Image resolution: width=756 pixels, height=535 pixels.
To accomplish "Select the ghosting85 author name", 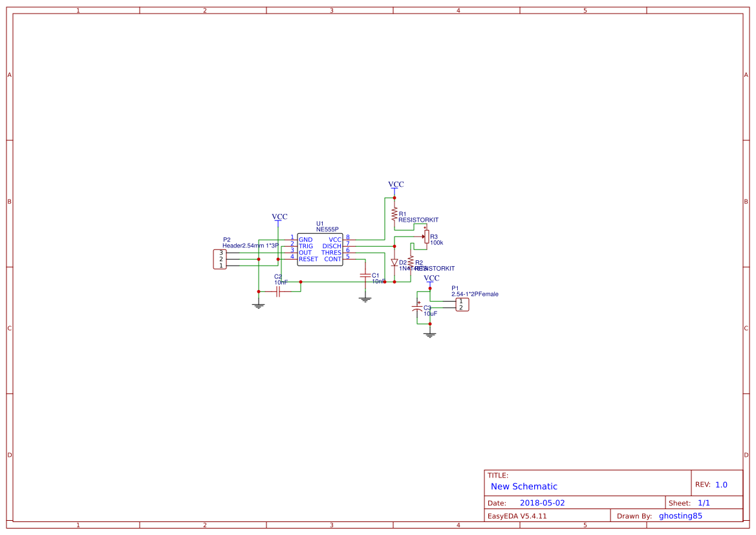I will point(680,516).
